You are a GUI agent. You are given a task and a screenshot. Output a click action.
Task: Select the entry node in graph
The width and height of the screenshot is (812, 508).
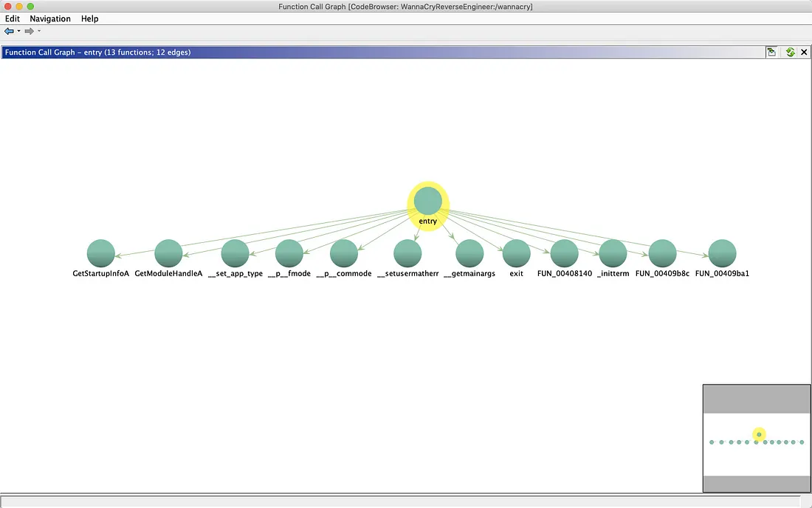coord(428,202)
